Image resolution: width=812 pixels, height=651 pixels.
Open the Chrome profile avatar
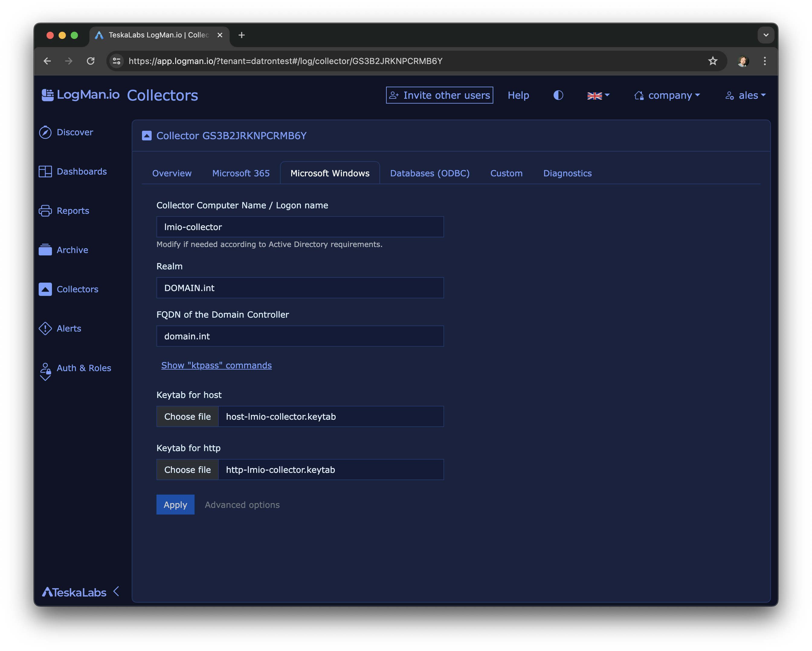[743, 61]
